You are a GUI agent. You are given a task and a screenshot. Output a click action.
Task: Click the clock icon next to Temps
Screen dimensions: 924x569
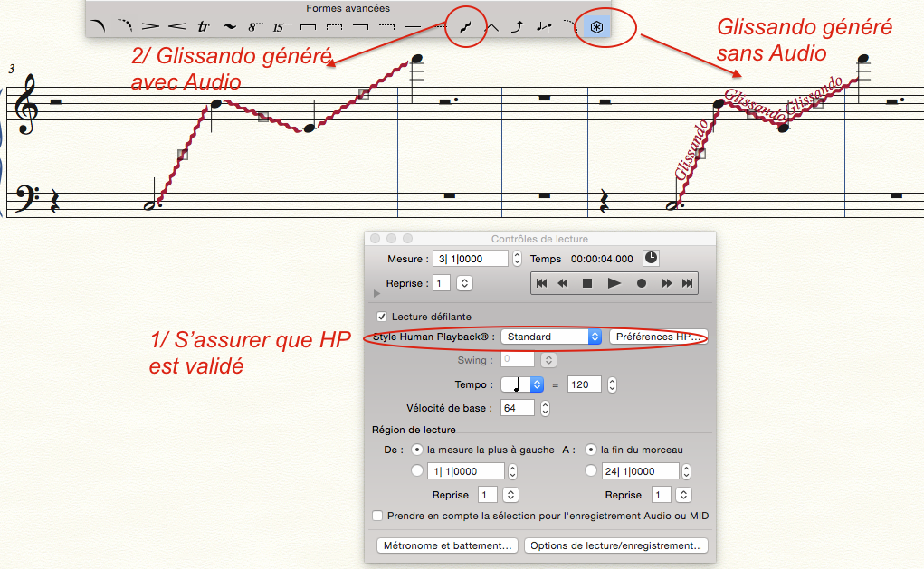(x=651, y=258)
